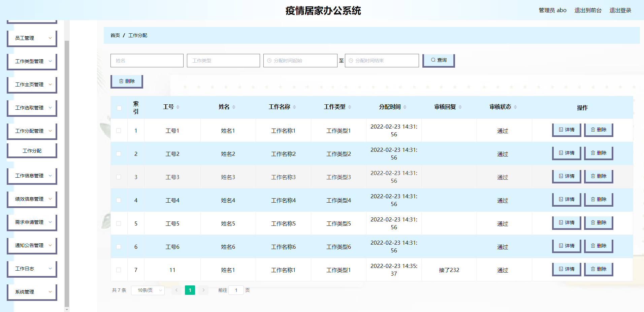Expand 员工管理 sidebar menu

click(32, 38)
